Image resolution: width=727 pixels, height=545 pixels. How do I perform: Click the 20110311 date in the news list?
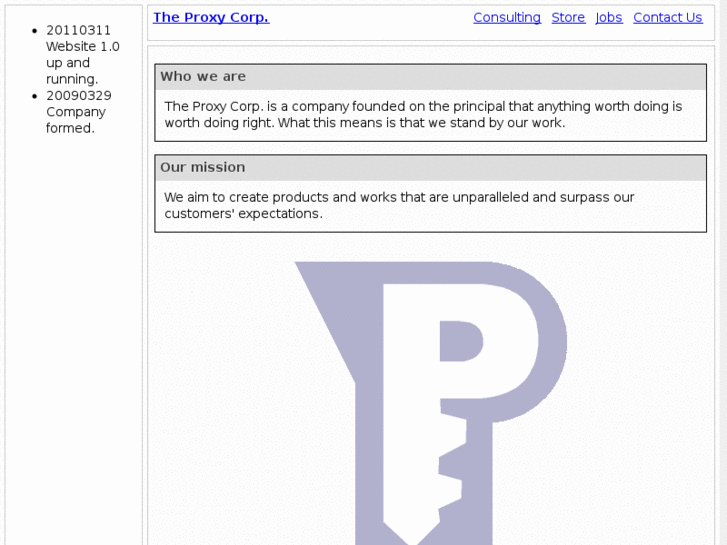click(x=79, y=30)
